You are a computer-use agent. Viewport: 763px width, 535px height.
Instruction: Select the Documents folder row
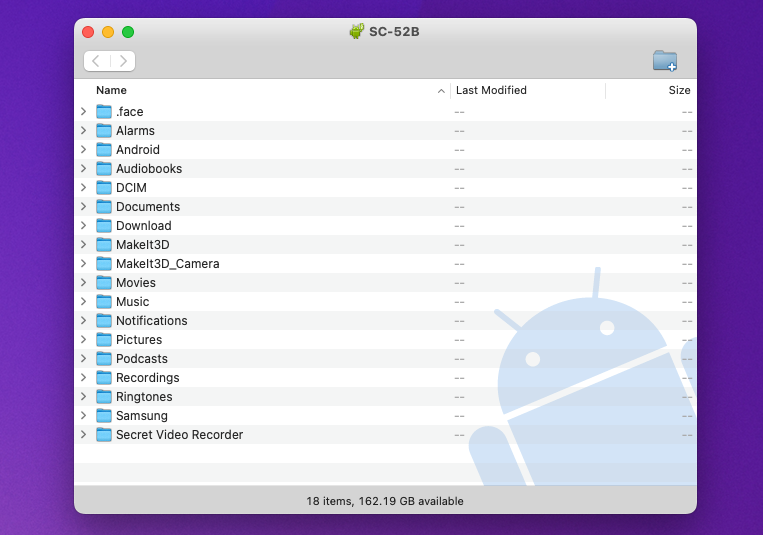coord(385,206)
